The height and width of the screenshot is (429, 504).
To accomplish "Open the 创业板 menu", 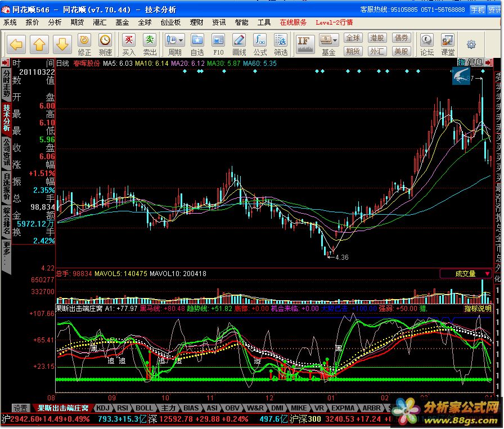I will 170,22.
